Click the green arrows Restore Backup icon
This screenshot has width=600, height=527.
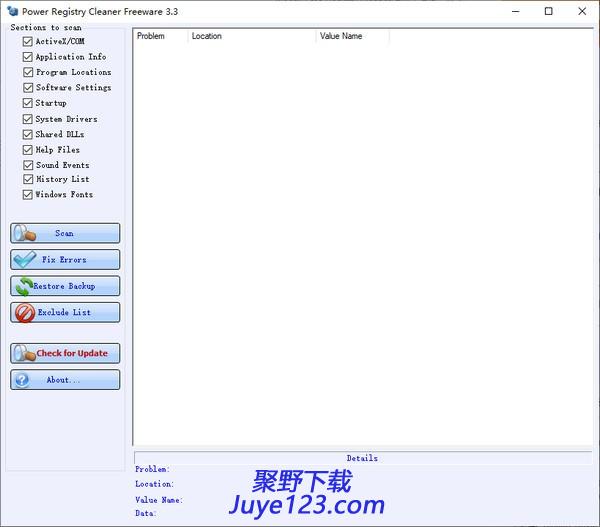pos(24,286)
